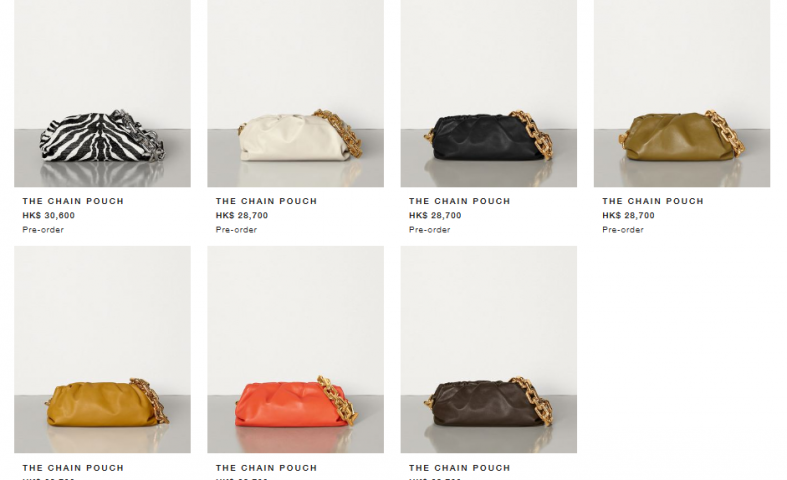Select the HK$ 30,600 price of zebra pouch

[x=49, y=215]
